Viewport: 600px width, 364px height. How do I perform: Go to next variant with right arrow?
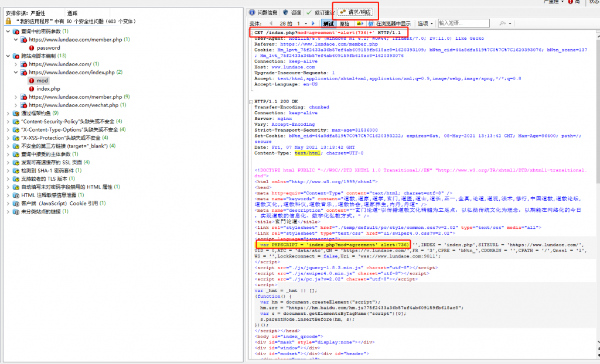[x=313, y=23]
